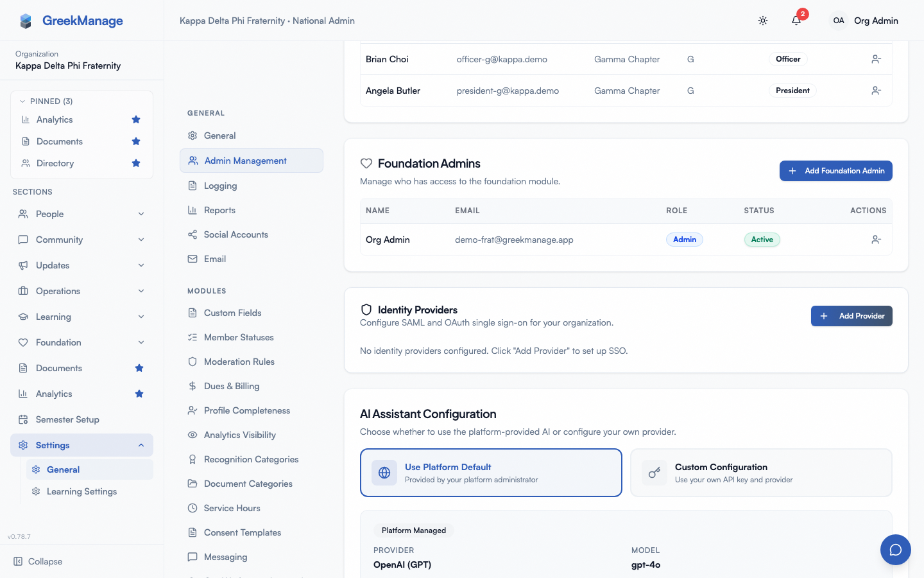Unpin Documents star in Pinned list

136,141
